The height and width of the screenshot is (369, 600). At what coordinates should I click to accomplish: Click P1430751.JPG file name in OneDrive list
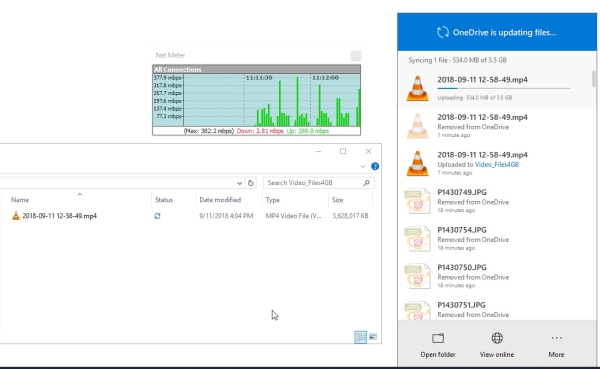461,305
